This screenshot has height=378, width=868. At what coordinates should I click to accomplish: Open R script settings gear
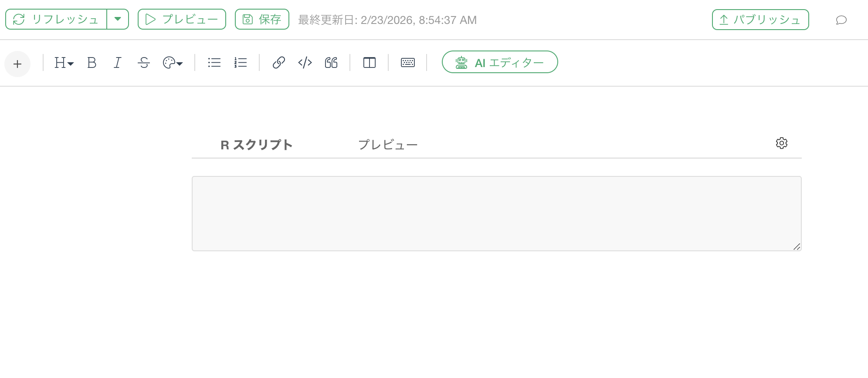pos(782,143)
